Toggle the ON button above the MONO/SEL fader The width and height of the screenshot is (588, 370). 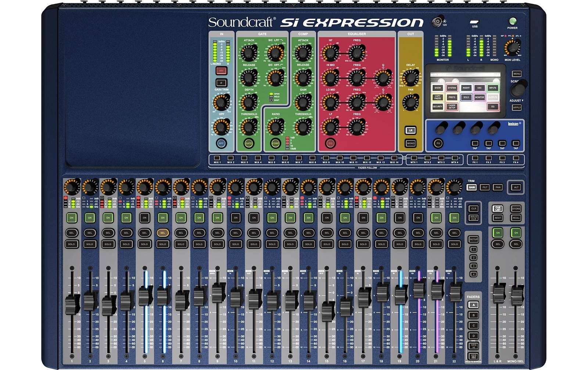[516, 233]
